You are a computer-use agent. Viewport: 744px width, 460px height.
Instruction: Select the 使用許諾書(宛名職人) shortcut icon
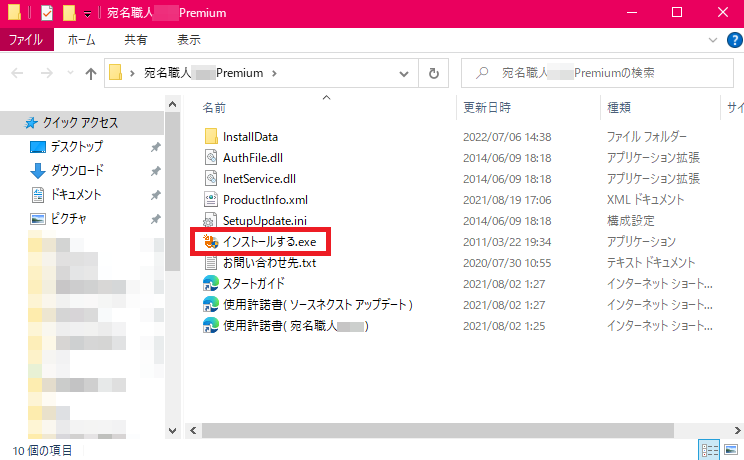coord(211,326)
